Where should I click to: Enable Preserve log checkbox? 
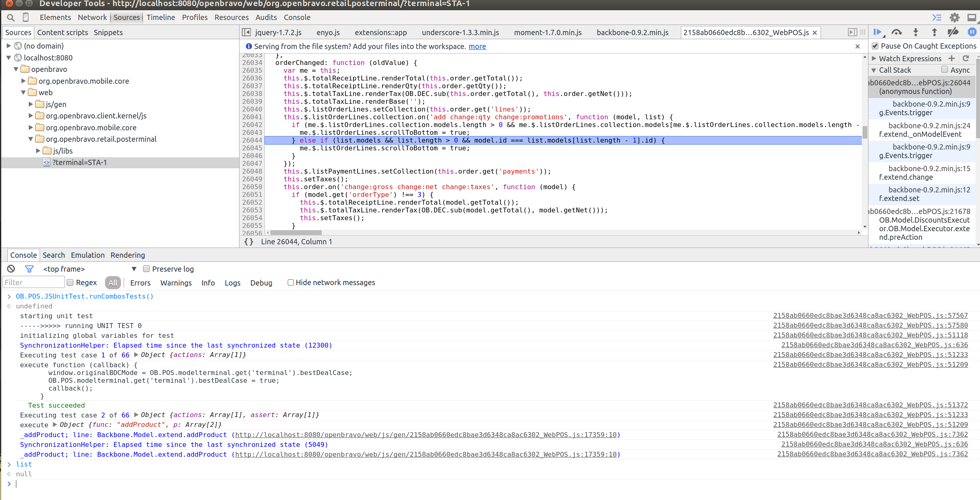(146, 269)
